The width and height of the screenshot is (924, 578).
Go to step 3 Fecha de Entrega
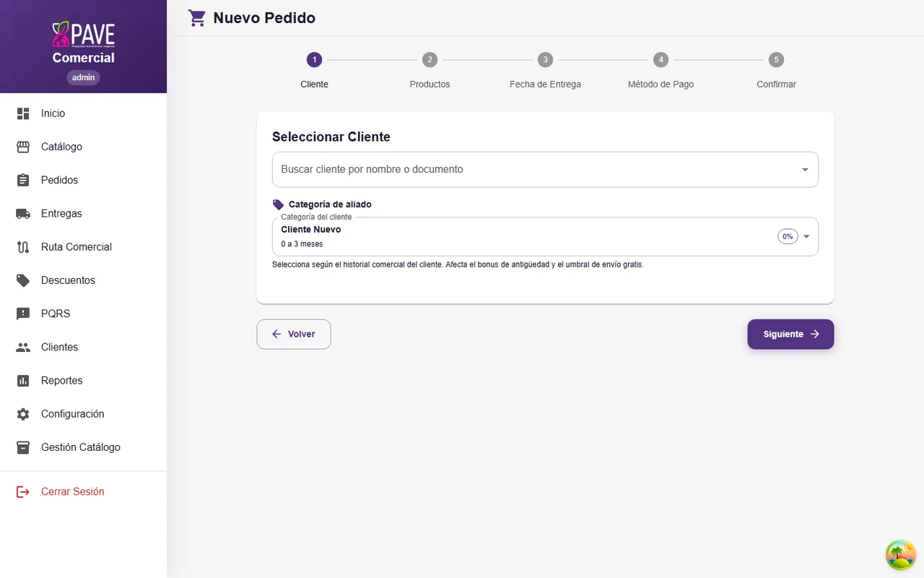(545, 71)
